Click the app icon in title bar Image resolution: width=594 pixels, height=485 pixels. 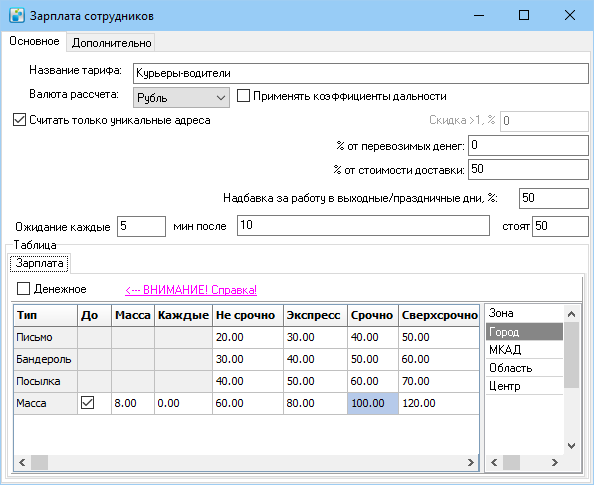[x=17, y=16]
